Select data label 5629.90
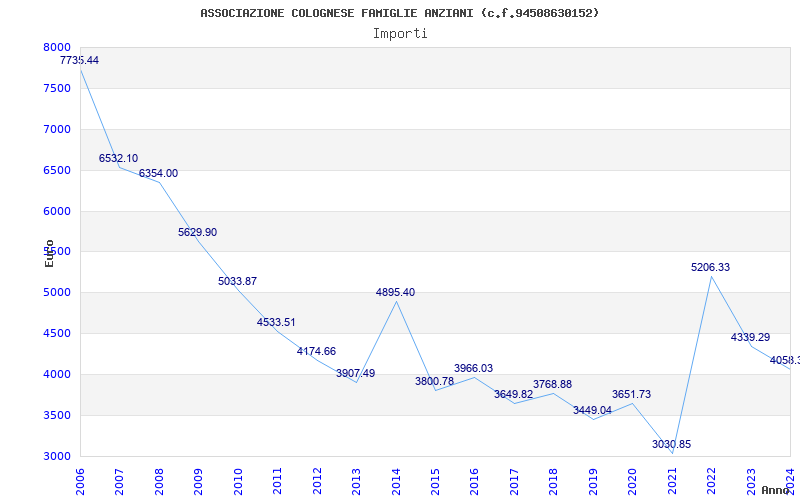This screenshot has width=800, height=500. click(x=197, y=232)
